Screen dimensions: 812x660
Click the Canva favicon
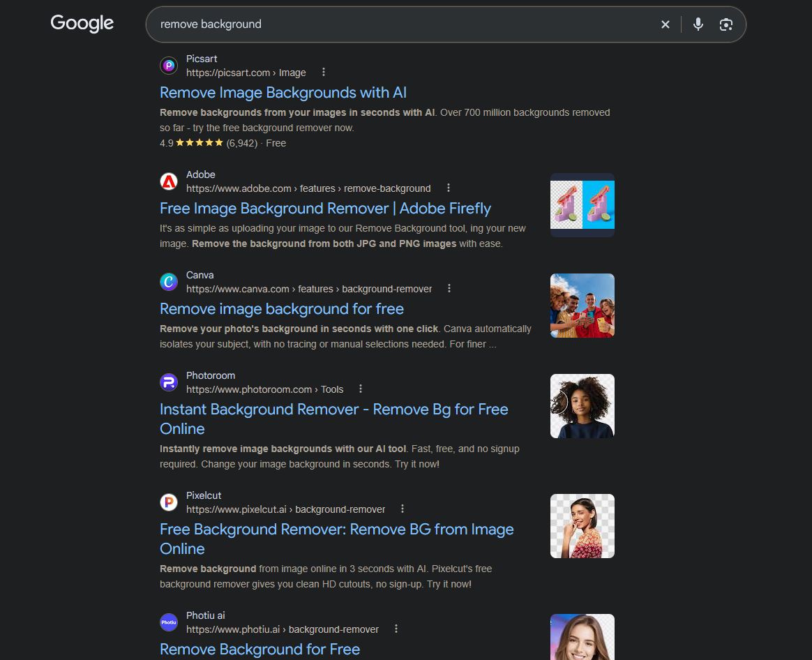tap(169, 282)
